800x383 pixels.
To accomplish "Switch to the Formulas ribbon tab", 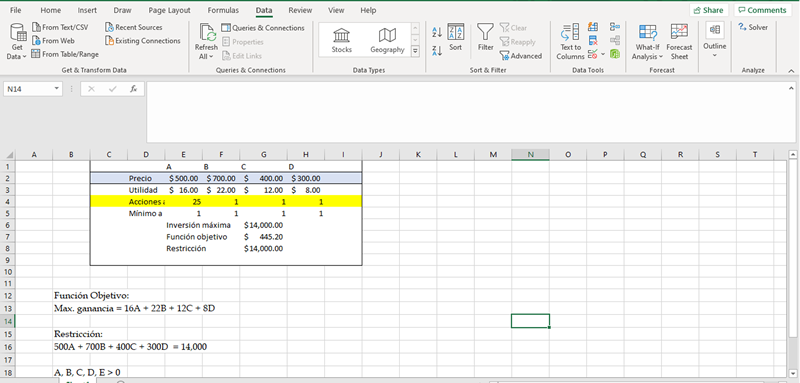I will (x=223, y=10).
